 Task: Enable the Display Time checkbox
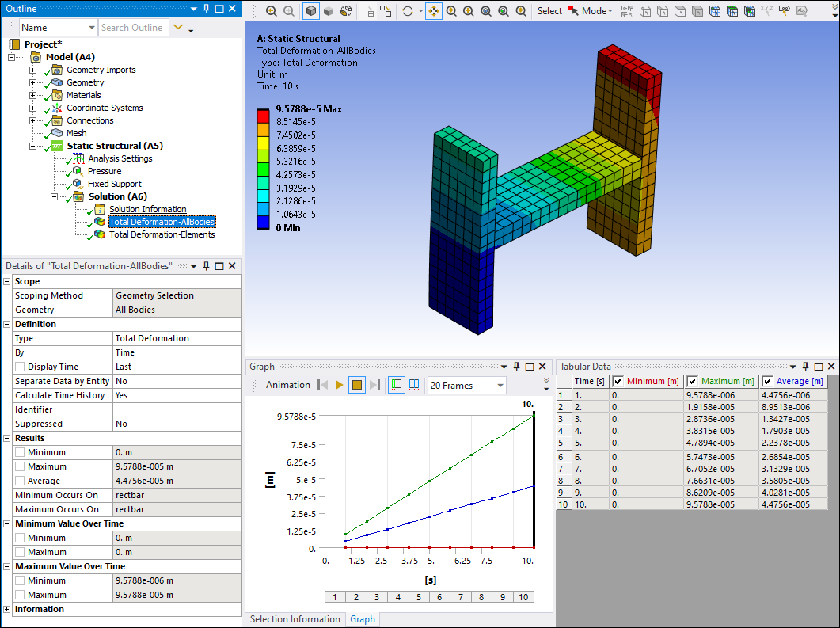click(20, 367)
